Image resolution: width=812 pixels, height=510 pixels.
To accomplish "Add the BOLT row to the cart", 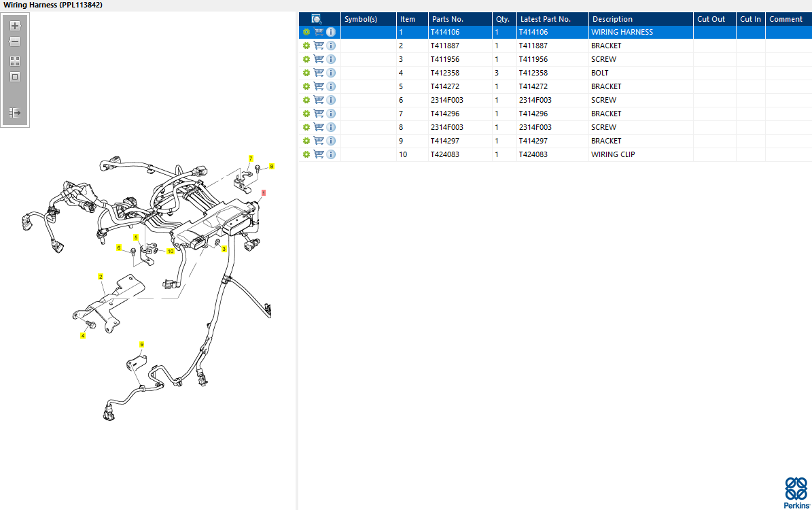I will click(x=319, y=73).
